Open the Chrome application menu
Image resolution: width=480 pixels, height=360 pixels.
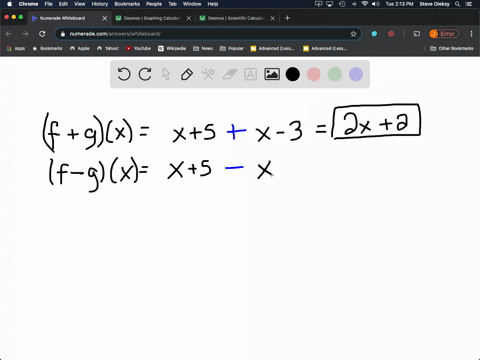click(28, 4)
